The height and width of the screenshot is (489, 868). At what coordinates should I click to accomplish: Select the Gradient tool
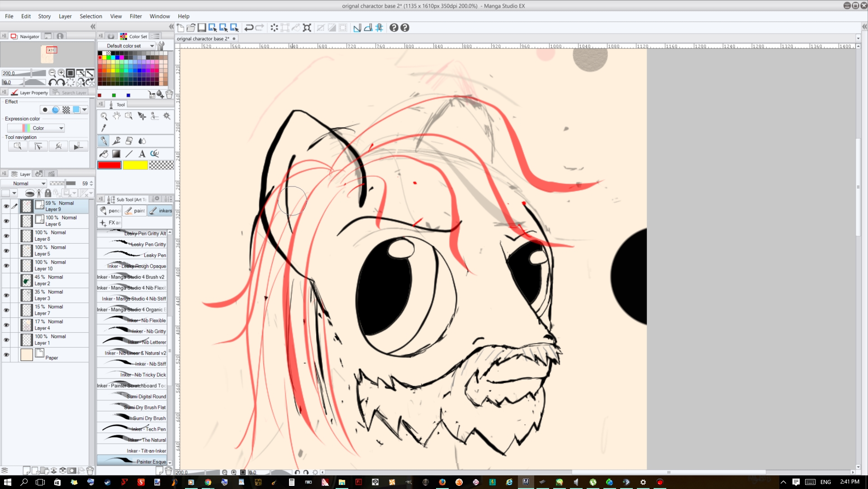117,154
